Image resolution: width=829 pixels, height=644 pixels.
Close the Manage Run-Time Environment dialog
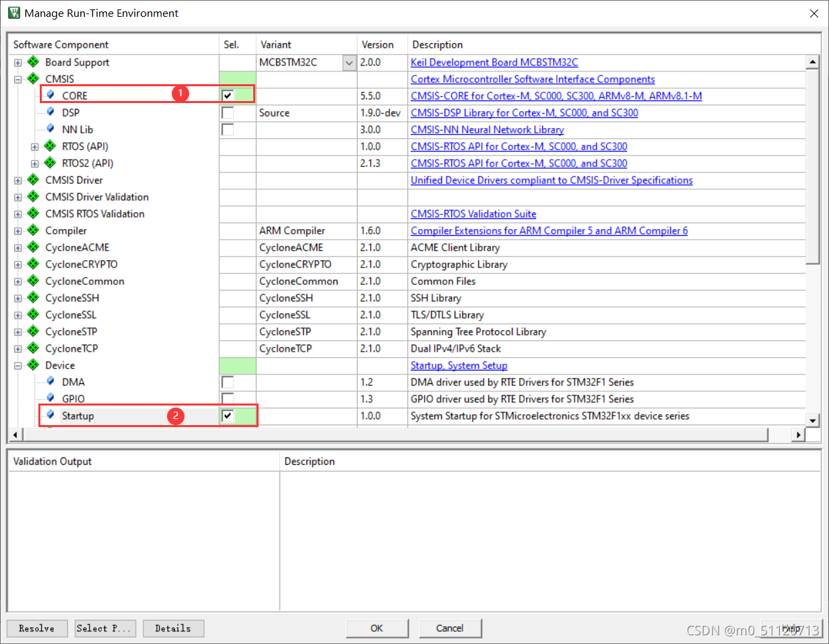(x=813, y=13)
